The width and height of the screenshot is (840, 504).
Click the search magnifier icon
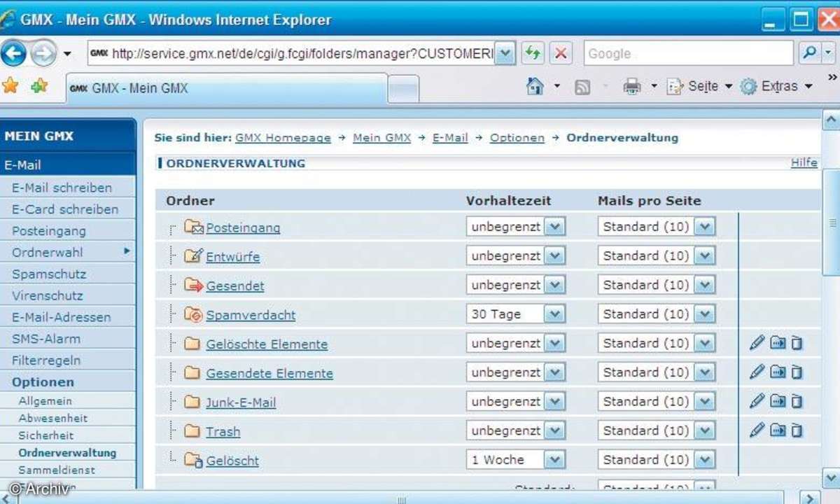808,53
